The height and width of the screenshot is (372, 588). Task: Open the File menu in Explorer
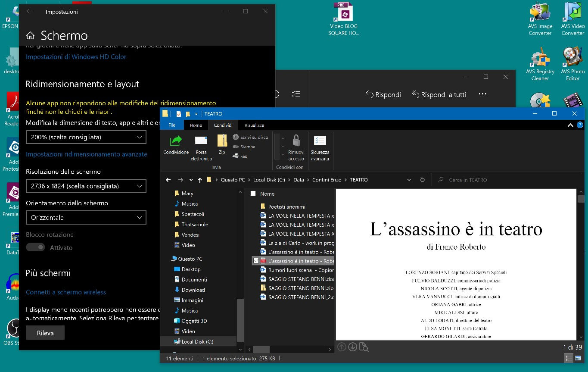tap(172, 125)
